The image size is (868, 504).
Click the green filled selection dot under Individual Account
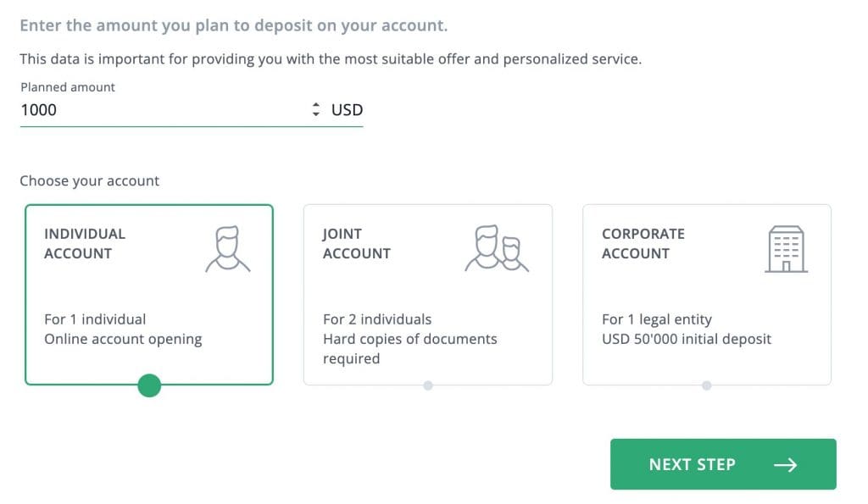[149, 385]
